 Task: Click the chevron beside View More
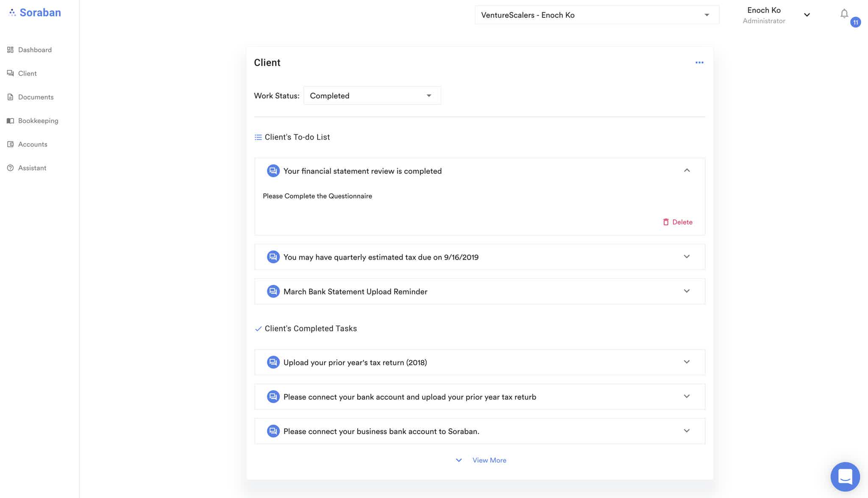click(x=459, y=460)
